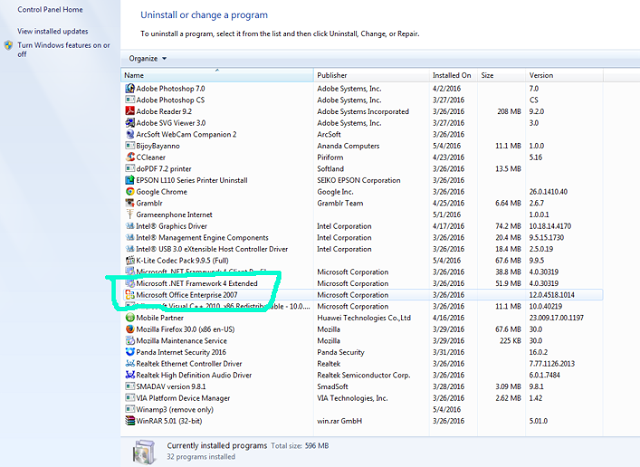
Task: Open View installed updates link
Action: pos(53,31)
